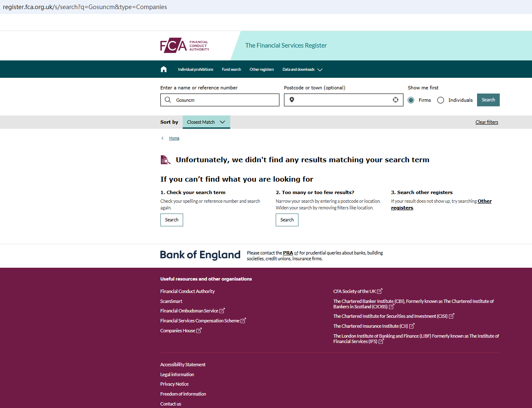532x408 pixels.
Task: Open Other registers in the navigation bar
Action: [x=262, y=70]
